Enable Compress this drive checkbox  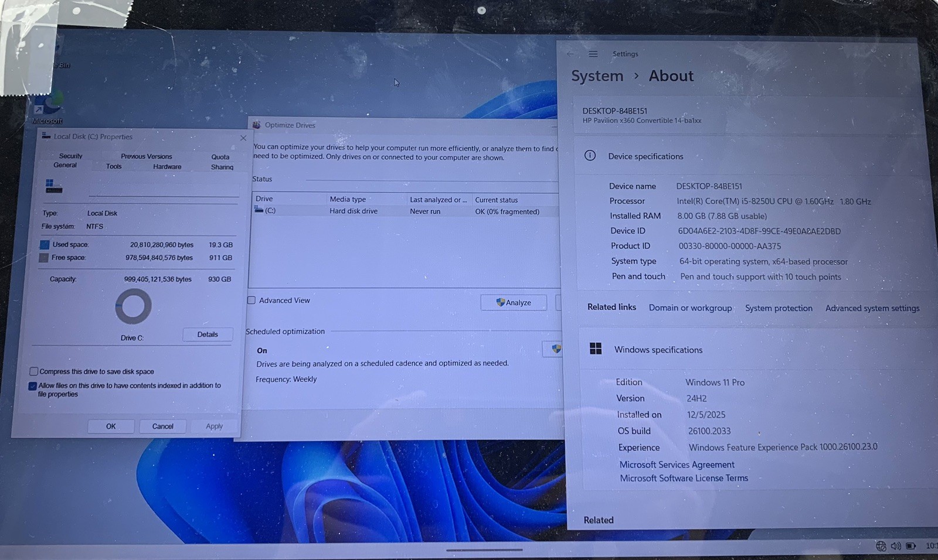click(33, 371)
